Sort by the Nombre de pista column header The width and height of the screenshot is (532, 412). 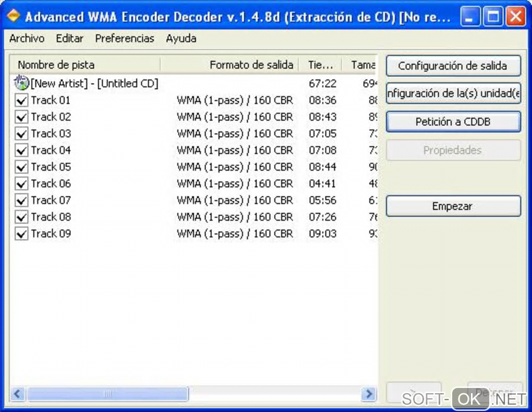[85, 65]
